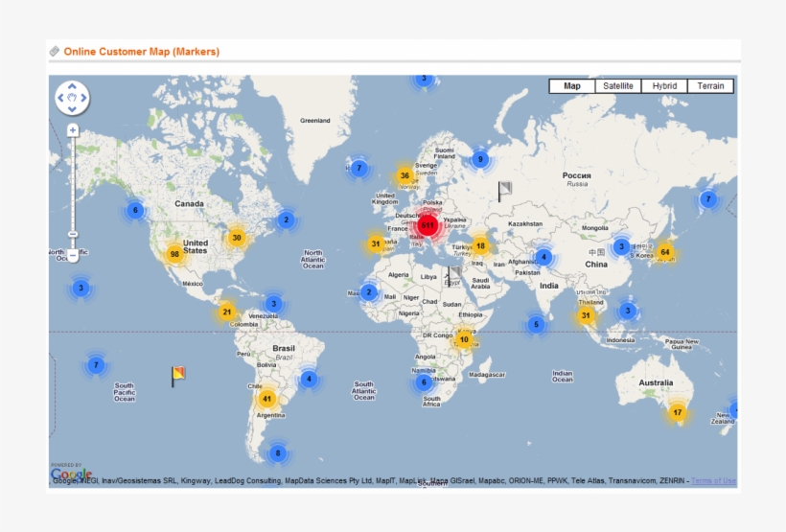Open the 6 cluster west of Canada
The width and height of the screenshot is (786, 532).
coord(135,210)
